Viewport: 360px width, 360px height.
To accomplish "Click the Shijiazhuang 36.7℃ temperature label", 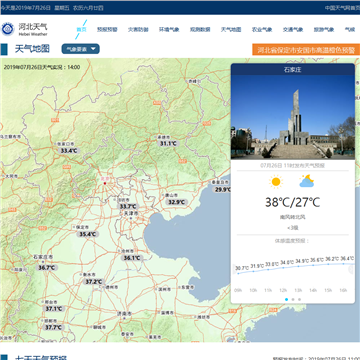I will [x=47, y=267].
